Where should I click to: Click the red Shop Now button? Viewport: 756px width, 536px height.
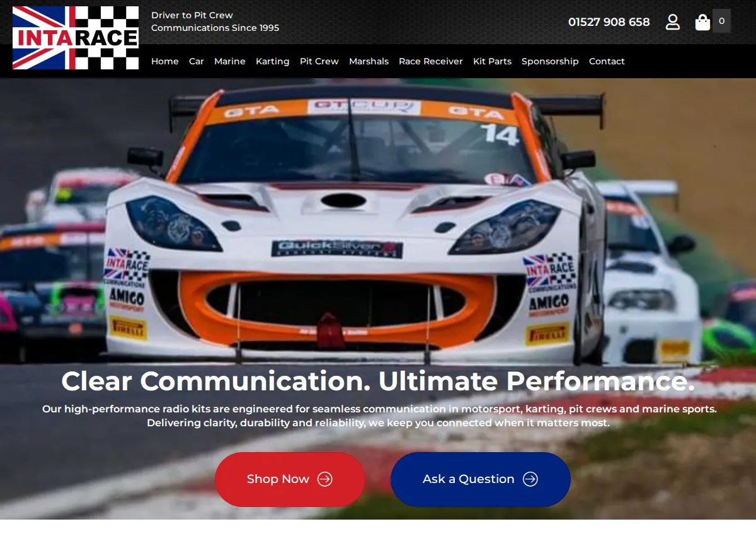coord(290,479)
